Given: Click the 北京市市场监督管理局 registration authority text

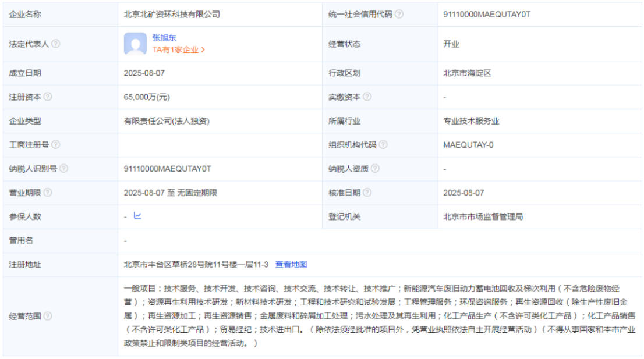Looking at the screenshot, I should [x=483, y=216].
